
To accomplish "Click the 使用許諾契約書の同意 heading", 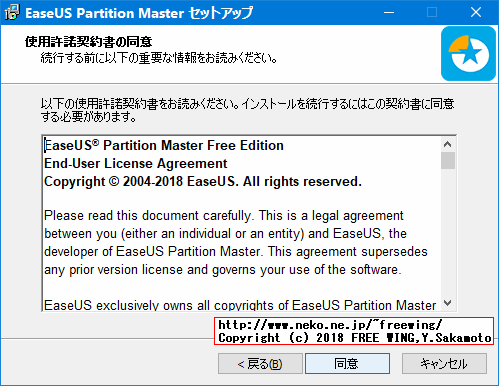I will click(x=88, y=42).
